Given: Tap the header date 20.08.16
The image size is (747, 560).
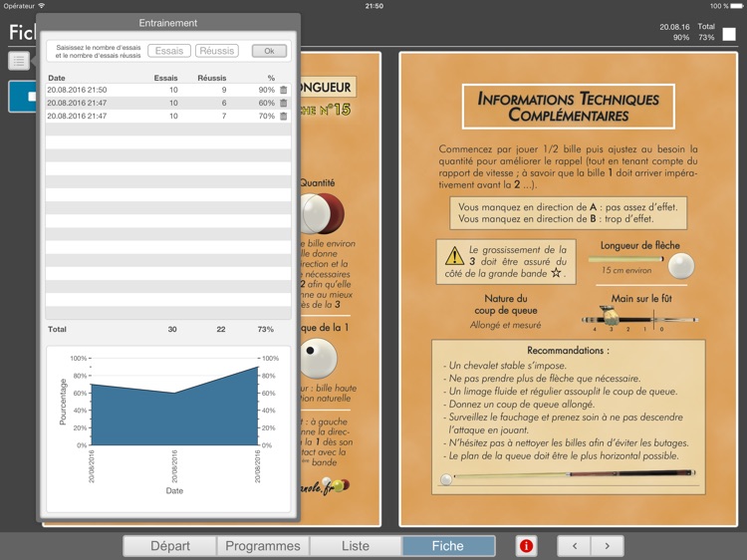Looking at the screenshot, I should tap(674, 27).
